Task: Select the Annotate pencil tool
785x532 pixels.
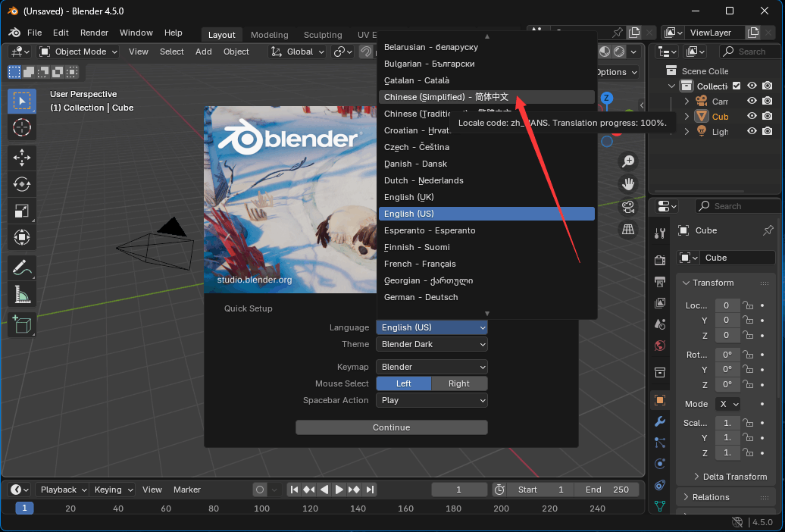Action: 21,268
